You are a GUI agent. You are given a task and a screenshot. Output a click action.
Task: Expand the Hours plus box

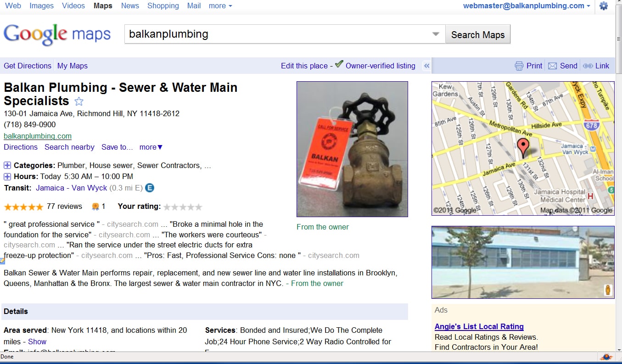point(7,177)
